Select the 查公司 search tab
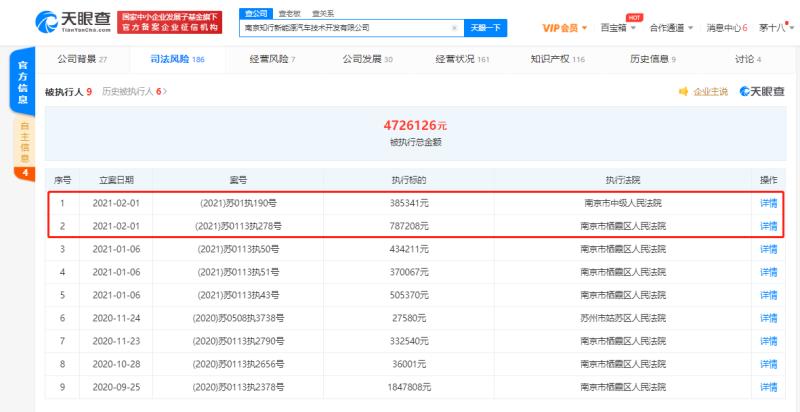Screen dimensions: 800x412 tap(256, 14)
